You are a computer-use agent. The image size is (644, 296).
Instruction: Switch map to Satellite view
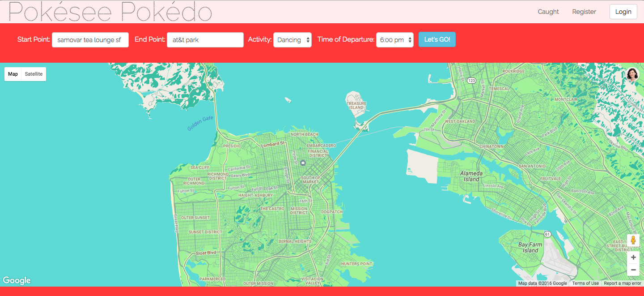point(34,74)
